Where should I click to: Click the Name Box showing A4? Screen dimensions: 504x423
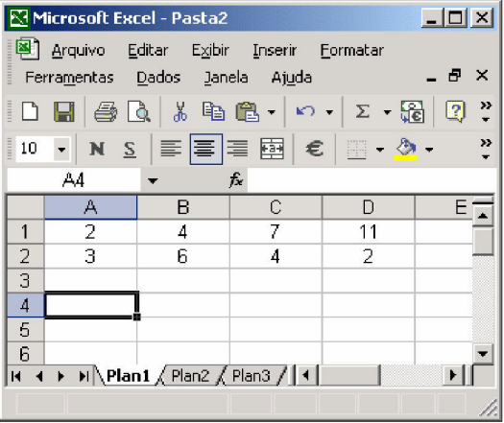click(x=74, y=180)
